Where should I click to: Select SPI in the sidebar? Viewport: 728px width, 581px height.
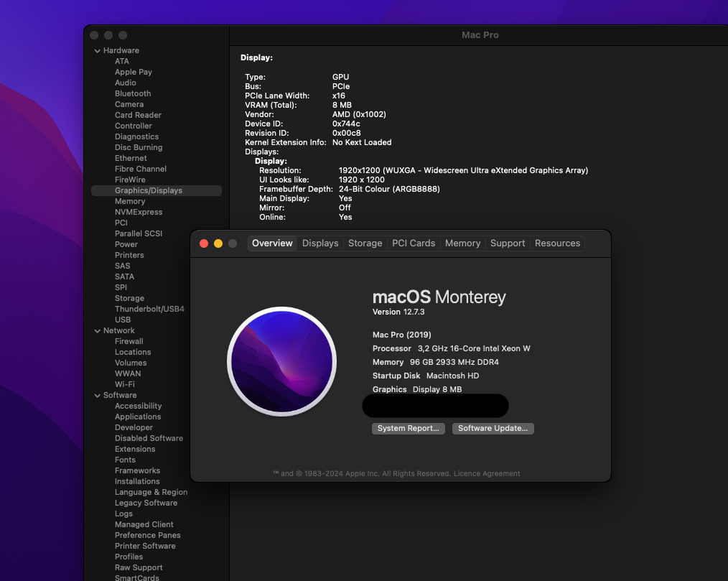click(x=121, y=287)
